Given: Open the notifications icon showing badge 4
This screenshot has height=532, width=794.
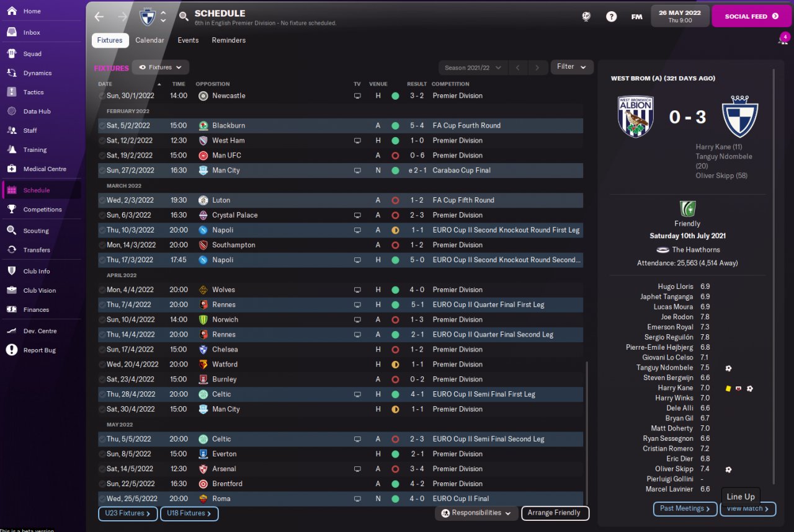Looking at the screenshot, I should click(783, 40).
